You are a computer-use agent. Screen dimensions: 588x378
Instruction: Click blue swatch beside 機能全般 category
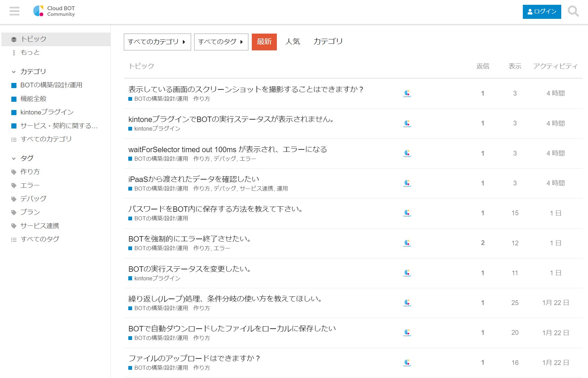point(14,99)
